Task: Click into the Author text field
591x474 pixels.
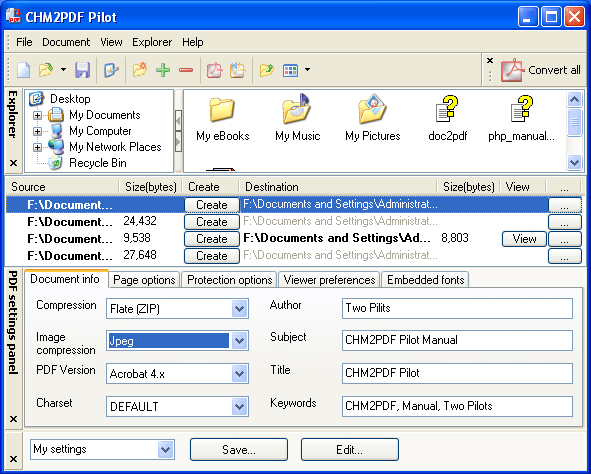Action: (457, 308)
